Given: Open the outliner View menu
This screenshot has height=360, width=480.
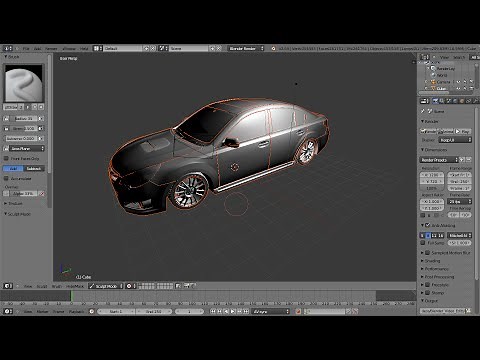Looking at the screenshot, I should click(x=444, y=57).
